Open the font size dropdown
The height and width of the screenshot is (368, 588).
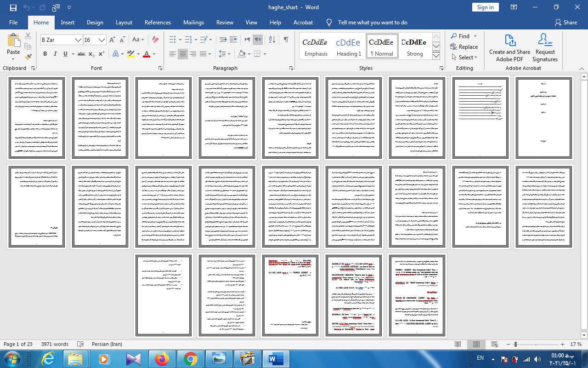click(x=102, y=40)
